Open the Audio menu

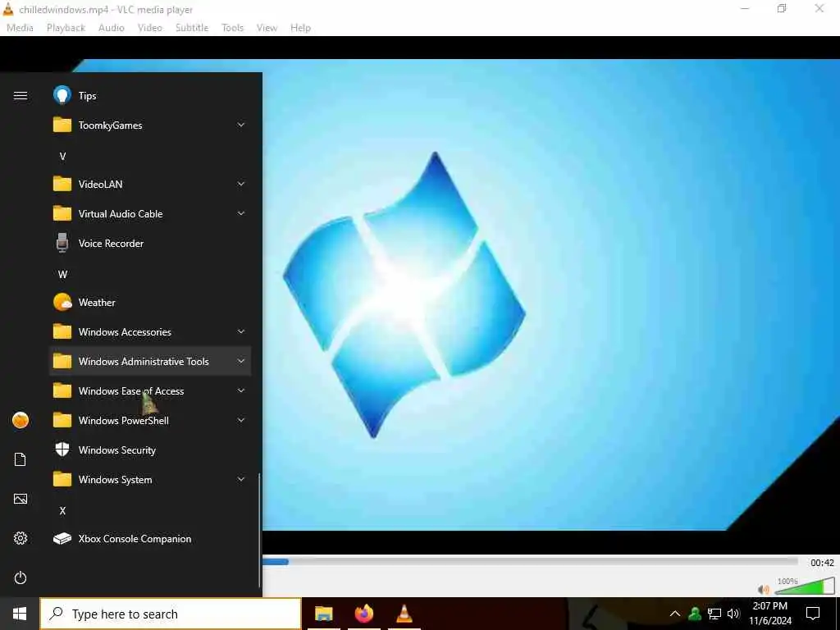pos(112,28)
